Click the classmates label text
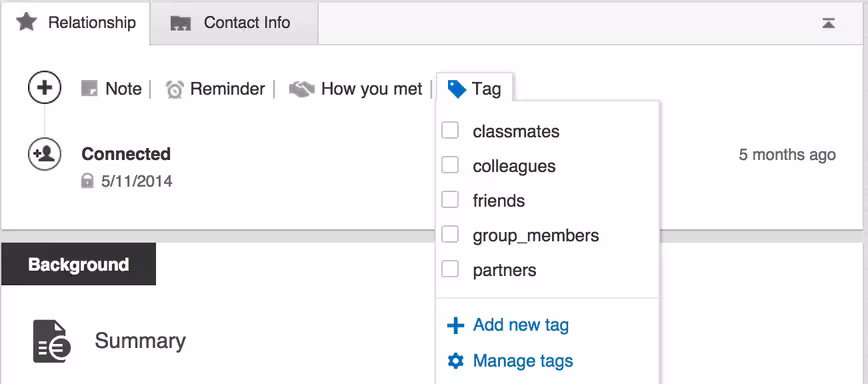Image resolution: width=868 pixels, height=384 pixels. click(x=516, y=131)
